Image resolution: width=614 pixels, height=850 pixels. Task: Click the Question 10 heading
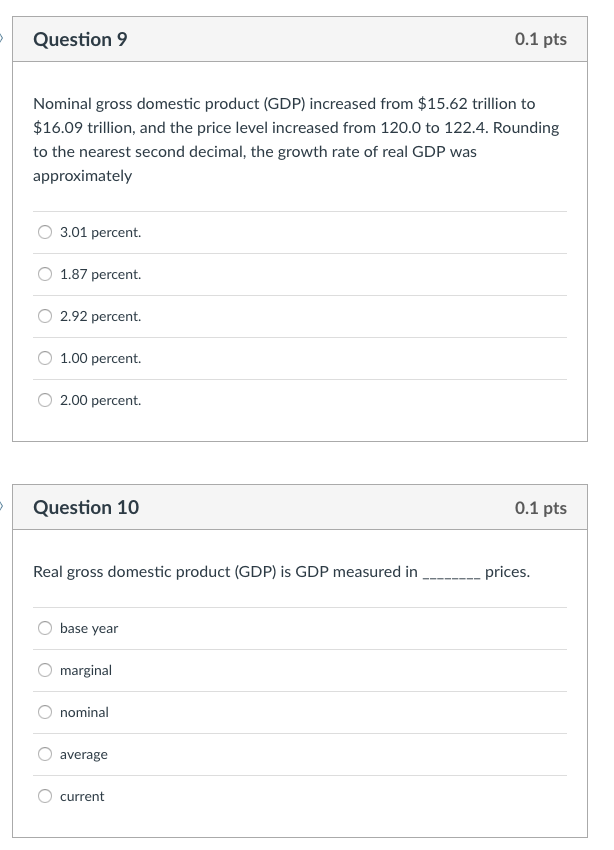pyautogui.click(x=86, y=507)
